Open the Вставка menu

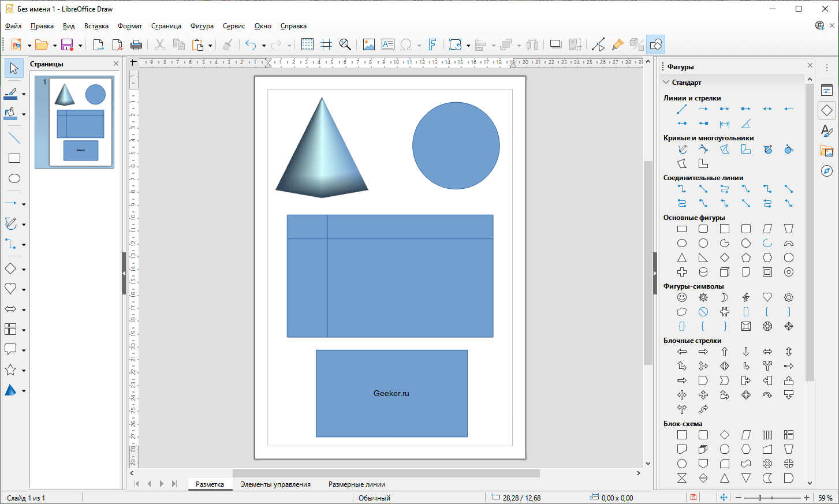click(96, 26)
